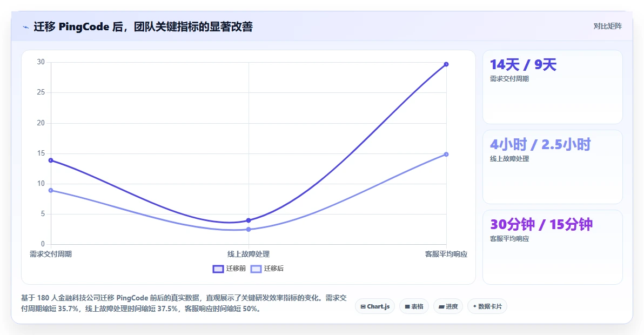The image size is (644, 335).
Task: Click the 迁移前 data point at 线上故障处理
Action: (x=249, y=220)
